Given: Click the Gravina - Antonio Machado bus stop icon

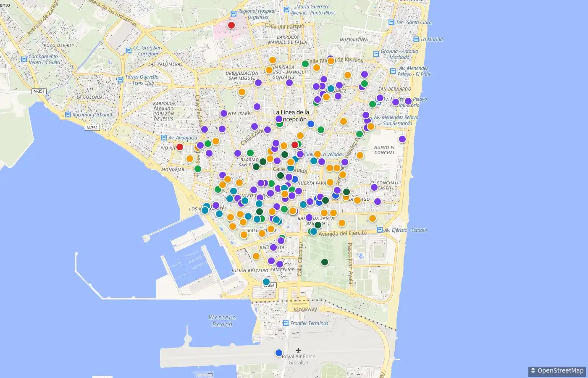Looking at the screenshot, I should [x=376, y=54].
